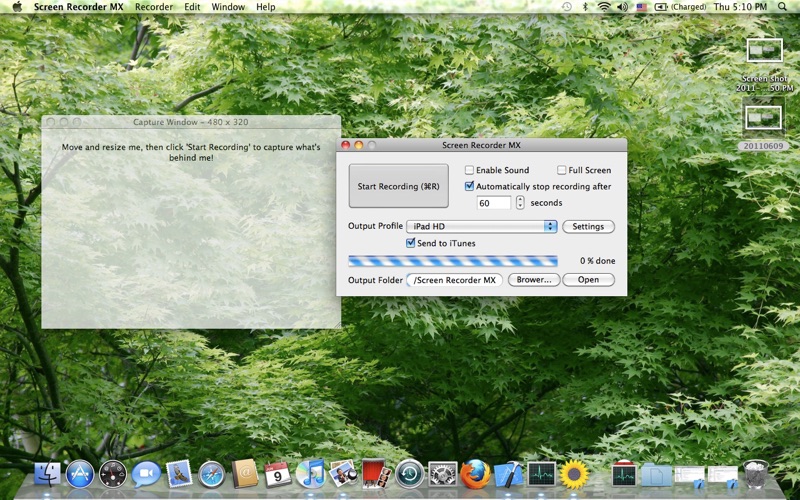Click the Screen Recorder MX window title bar
800x500 pixels.
coord(481,145)
